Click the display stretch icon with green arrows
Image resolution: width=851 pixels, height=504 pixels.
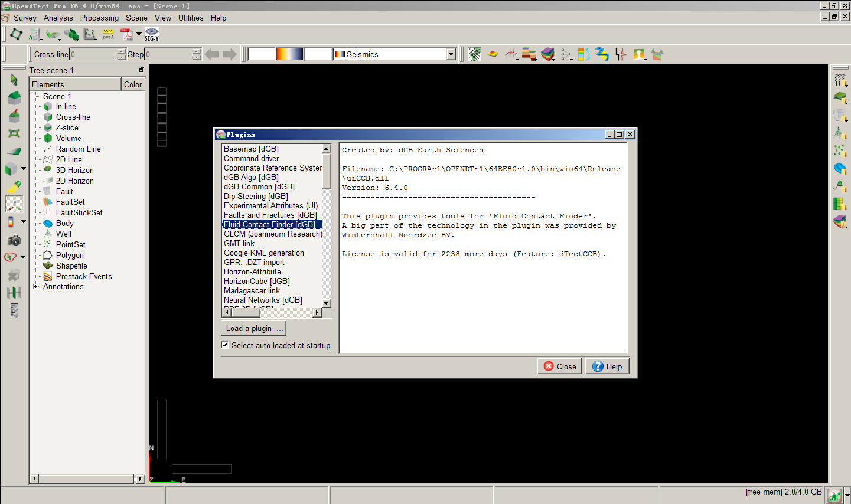coord(14,292)
